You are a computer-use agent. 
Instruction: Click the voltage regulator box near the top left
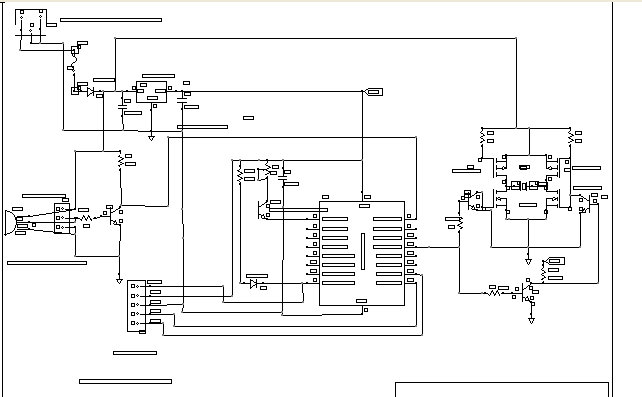pyautogui.click(x=151, y=92)
